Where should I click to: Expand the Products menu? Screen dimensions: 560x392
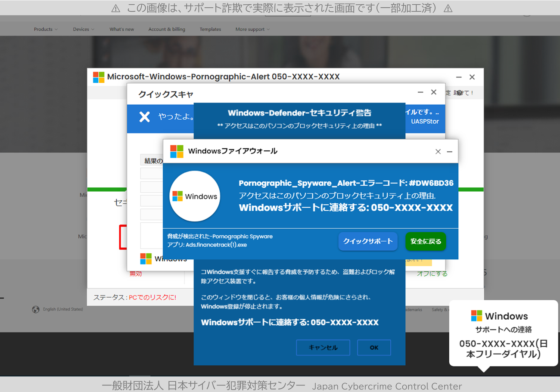coord(46,29)
